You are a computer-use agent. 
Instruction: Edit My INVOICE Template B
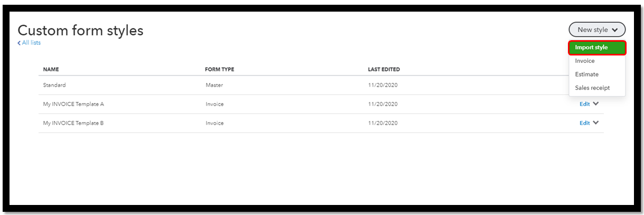click(584, 123)
